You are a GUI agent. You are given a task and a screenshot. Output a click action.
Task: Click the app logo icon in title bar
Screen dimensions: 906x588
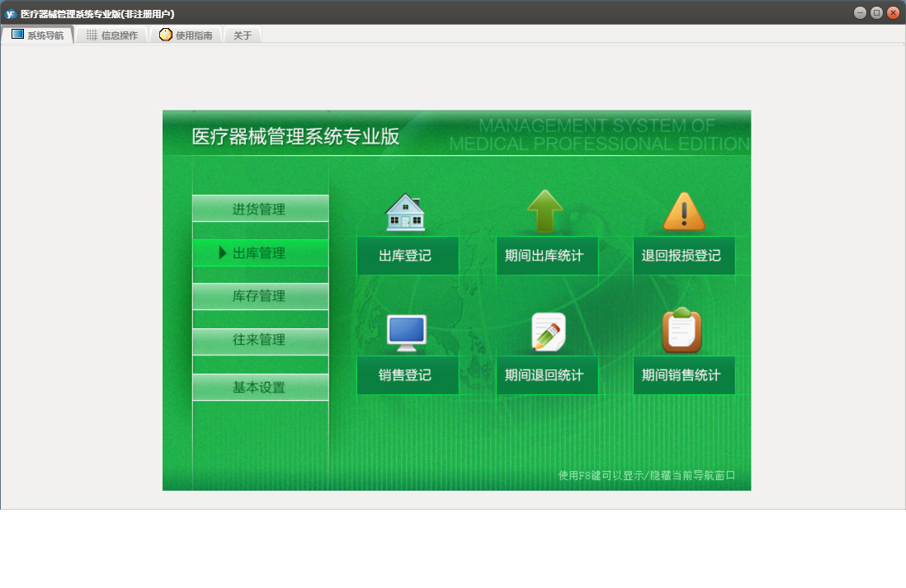coord(11,13)
